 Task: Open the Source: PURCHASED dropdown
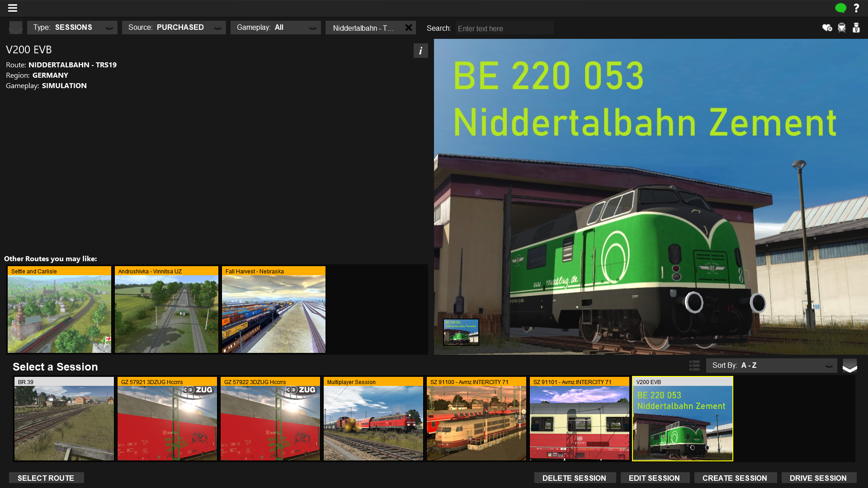(174, 28)
